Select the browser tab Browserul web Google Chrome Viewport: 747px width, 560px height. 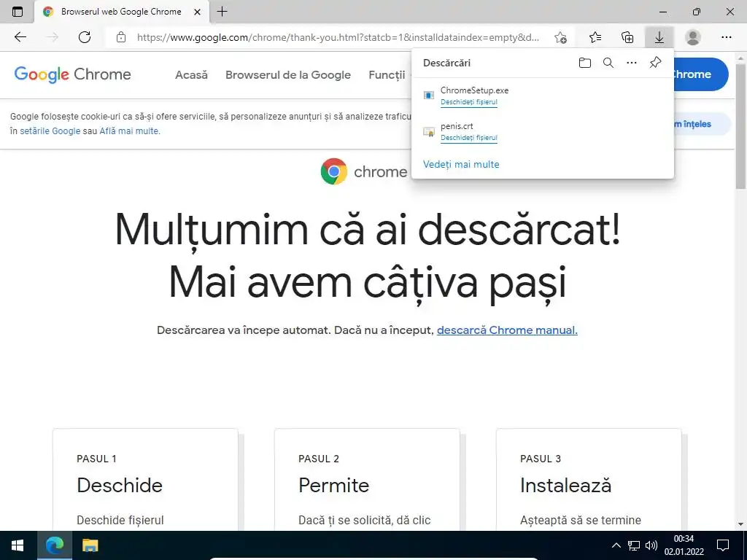122,12
